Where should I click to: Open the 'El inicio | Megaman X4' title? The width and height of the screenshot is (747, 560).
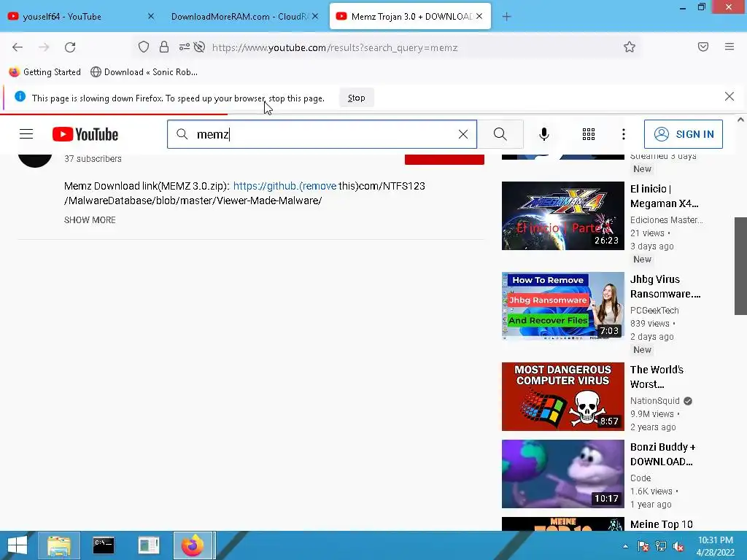[664, 196]
